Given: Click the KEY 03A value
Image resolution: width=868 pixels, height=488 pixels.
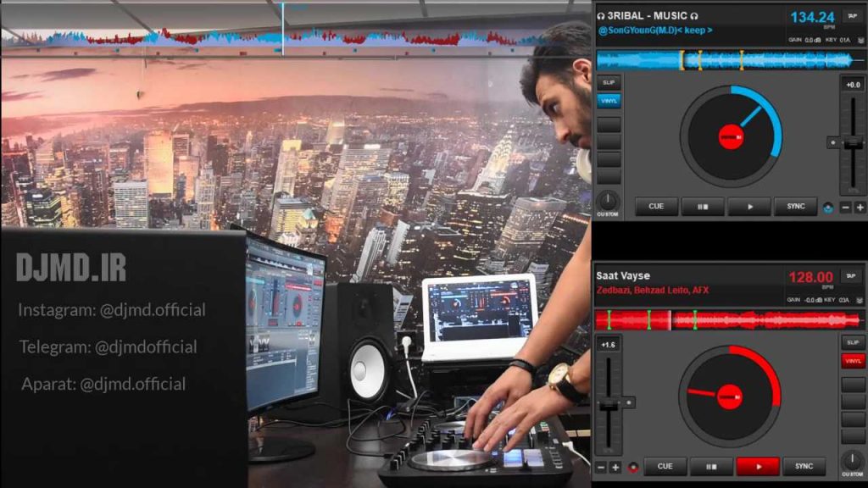Looking at the screenshot, I should coord(843,300).
